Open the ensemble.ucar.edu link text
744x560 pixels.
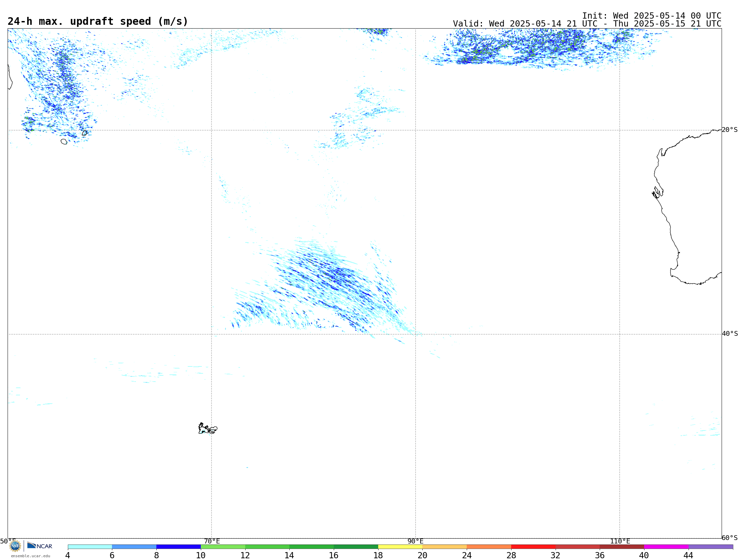point(31,556)
